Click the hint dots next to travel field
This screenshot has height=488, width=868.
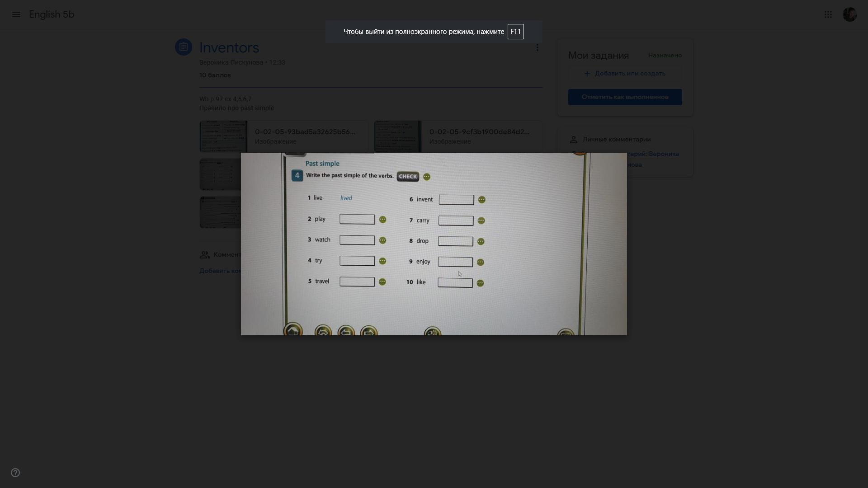(382, 282)
